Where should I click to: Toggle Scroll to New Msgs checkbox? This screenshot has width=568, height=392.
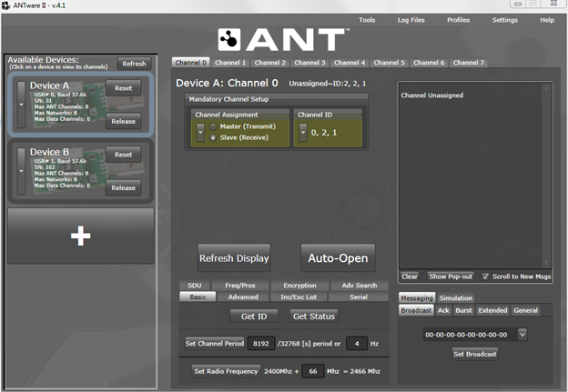[485, 276]
